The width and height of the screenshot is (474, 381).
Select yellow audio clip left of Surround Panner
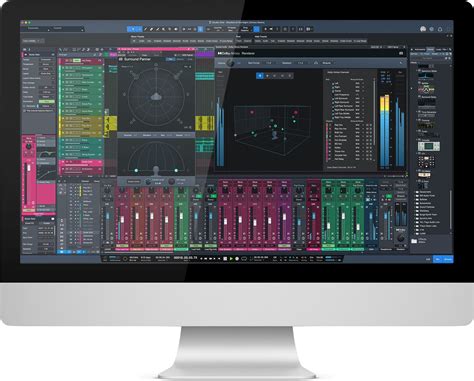(x=111, y=123)
